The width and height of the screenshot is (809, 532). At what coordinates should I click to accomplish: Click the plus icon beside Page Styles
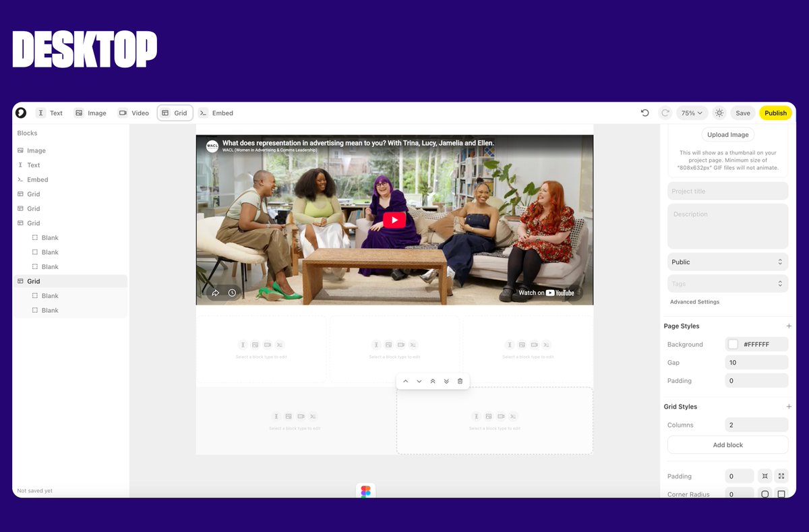click(x=789, y=326)
